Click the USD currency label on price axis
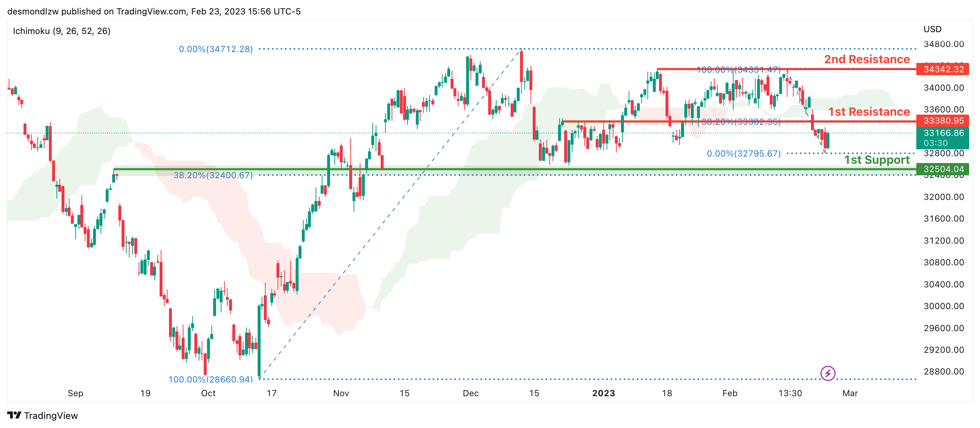Screen dimensions: 980x428 pyautogui.click(x=932, y=29)
